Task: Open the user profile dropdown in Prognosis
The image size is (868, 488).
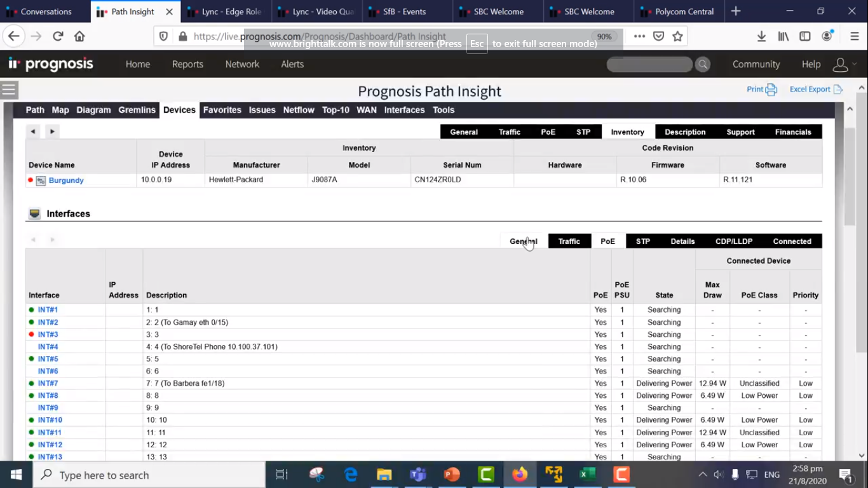Action: (844, 64)
